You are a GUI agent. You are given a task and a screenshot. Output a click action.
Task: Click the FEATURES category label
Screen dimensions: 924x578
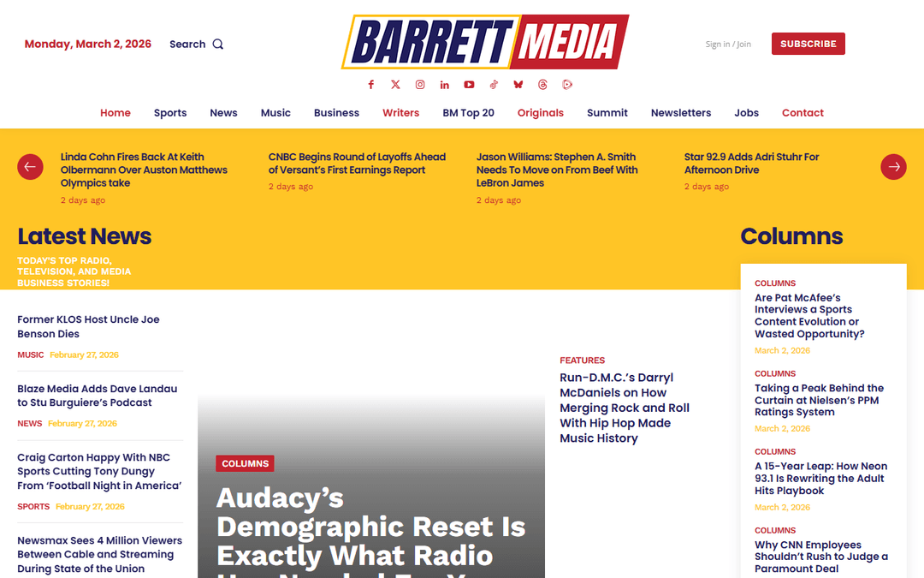tap(583, 361)
